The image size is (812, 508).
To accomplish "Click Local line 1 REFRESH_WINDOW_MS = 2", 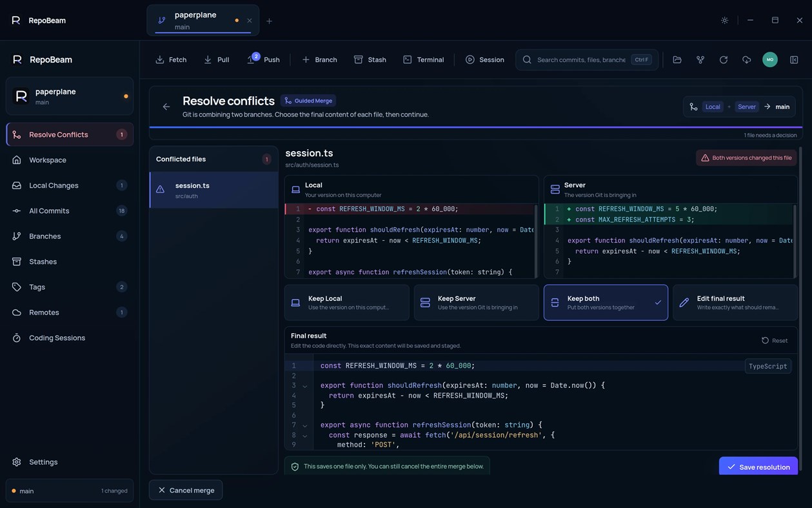I will pyautogui.click(x=409, y=209).
